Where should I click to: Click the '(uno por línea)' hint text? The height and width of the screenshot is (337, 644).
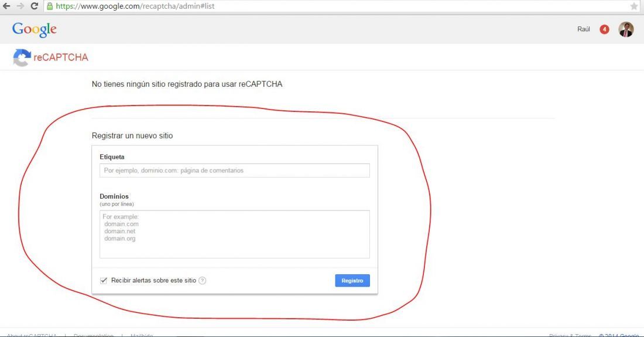(117, 205)
